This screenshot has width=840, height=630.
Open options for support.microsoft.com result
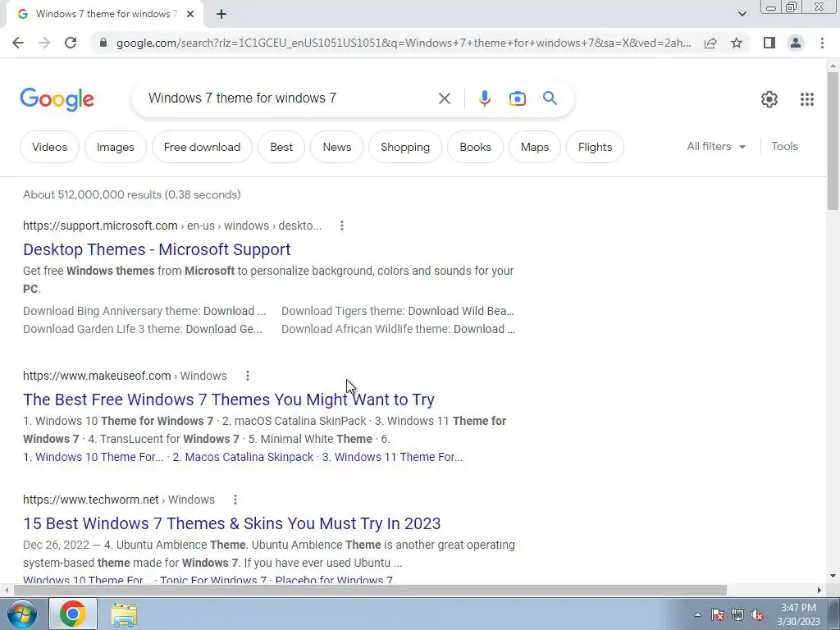342,226
